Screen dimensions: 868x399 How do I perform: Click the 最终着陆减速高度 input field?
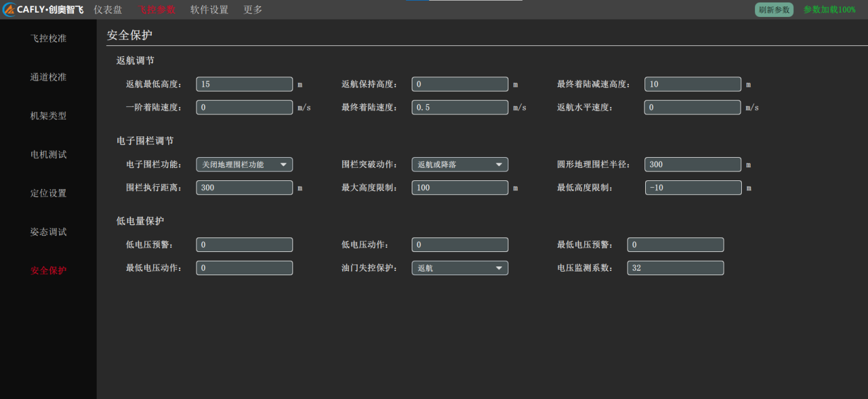pos(693,84)
